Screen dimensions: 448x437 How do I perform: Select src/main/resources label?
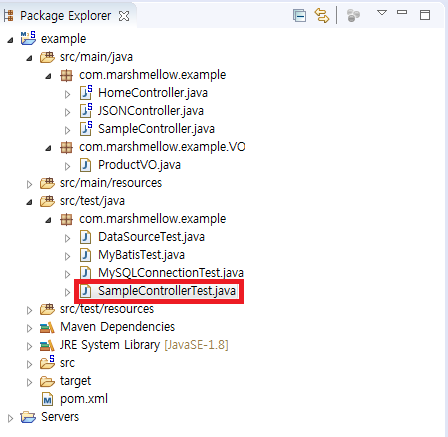111,183
